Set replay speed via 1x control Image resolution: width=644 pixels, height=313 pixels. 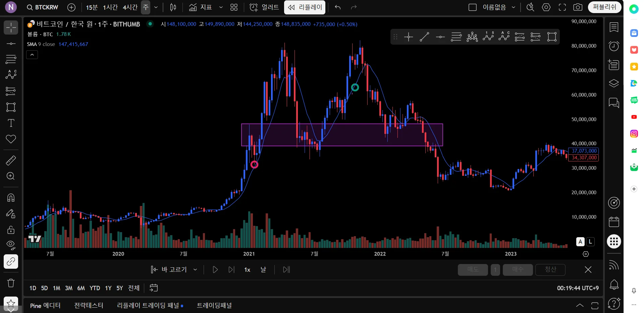247,269
